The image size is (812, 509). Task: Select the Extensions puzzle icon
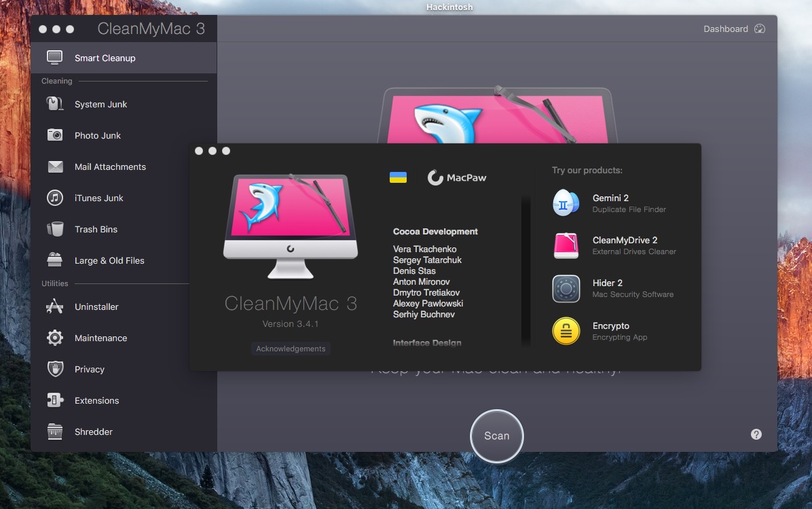(x=55, y=400)
